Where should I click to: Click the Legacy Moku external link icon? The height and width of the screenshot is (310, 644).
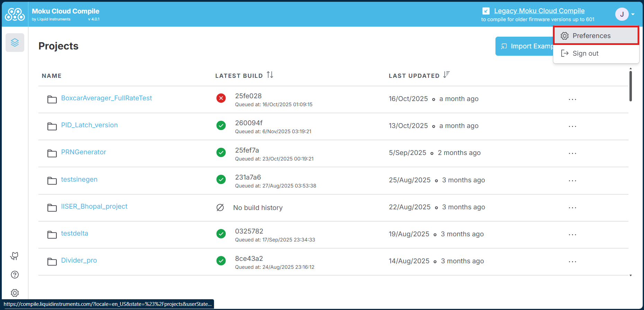pos(486,11)
